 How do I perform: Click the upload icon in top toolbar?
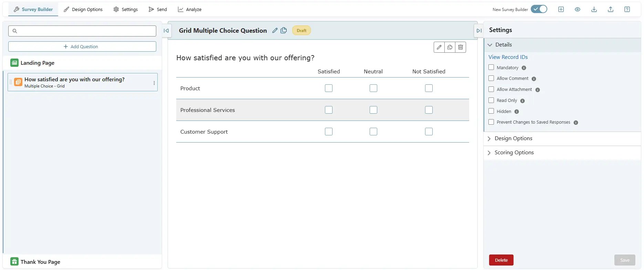click(x=611, y=9)
